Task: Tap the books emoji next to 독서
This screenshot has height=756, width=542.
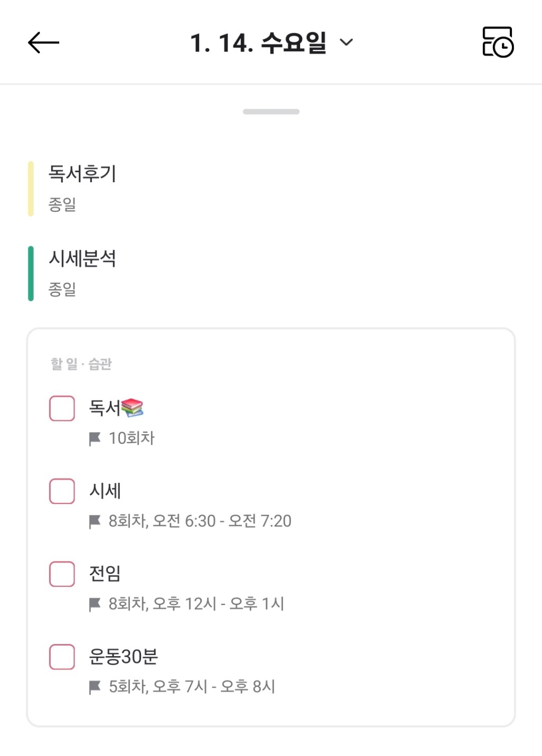Action: point(132,407)
